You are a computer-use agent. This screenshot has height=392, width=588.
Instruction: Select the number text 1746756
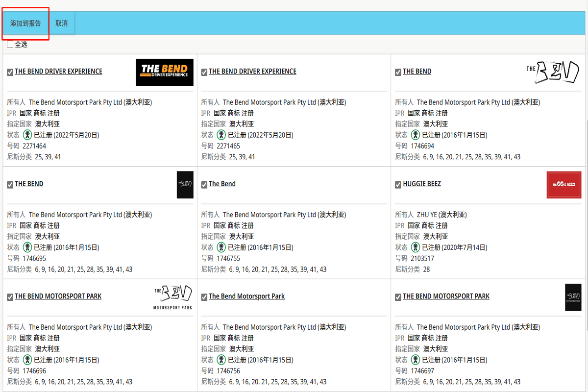228,371
